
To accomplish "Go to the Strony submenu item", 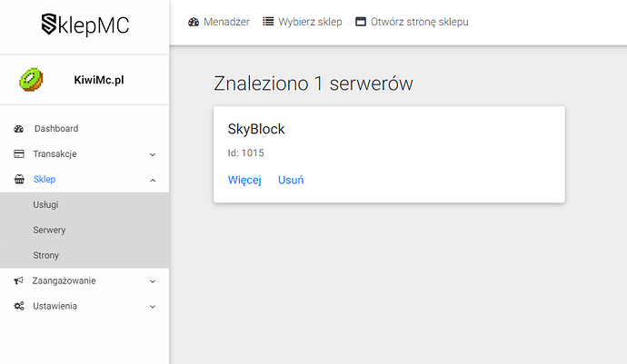I will pyautogui.click(x=45, y=256).
